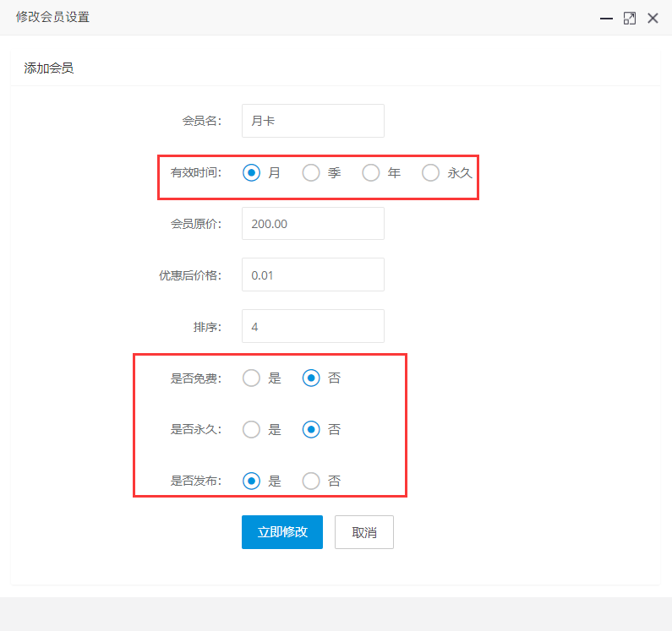Image resolution: width=672 pixels, height=631 pixels.
Task: Select 年 for 有效时间
Action: (371, 172)
